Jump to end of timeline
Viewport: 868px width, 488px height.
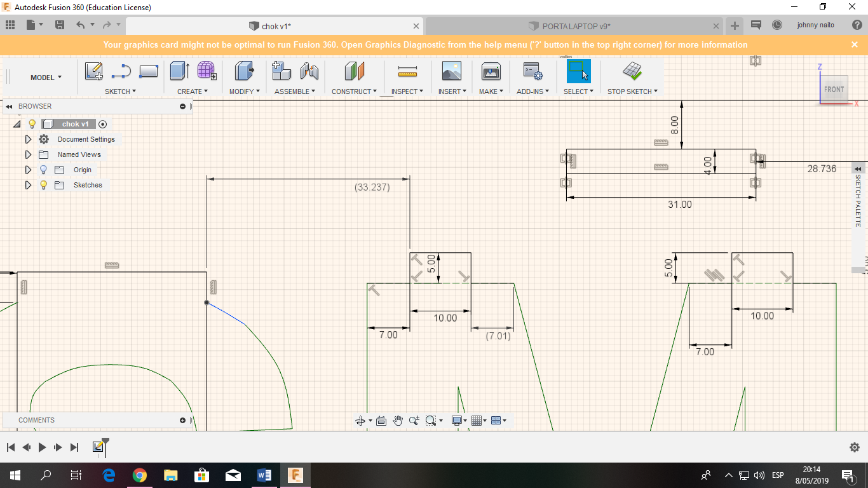(x=74, y=447)
